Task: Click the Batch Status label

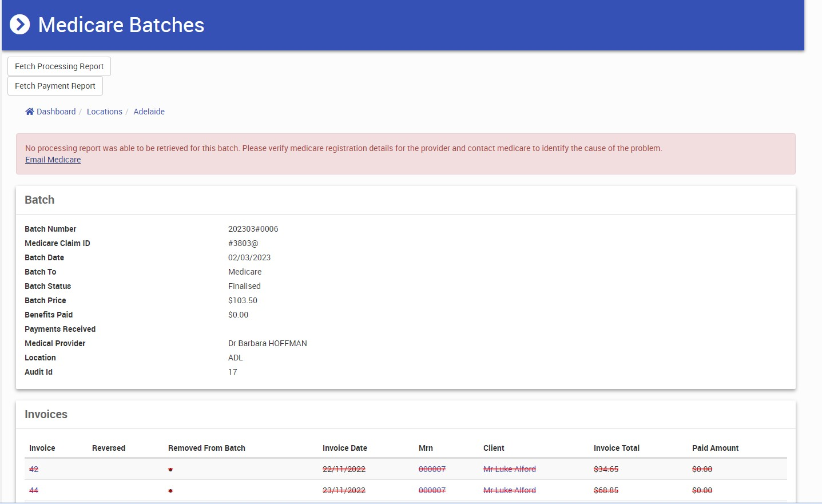Action: [x=47, y=286]
